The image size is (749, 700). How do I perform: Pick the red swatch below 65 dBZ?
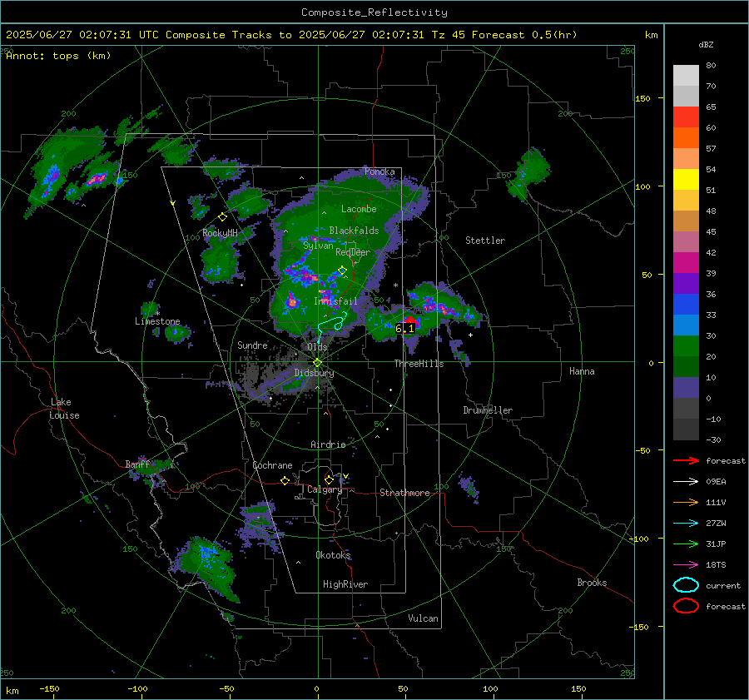coord(686,117)
